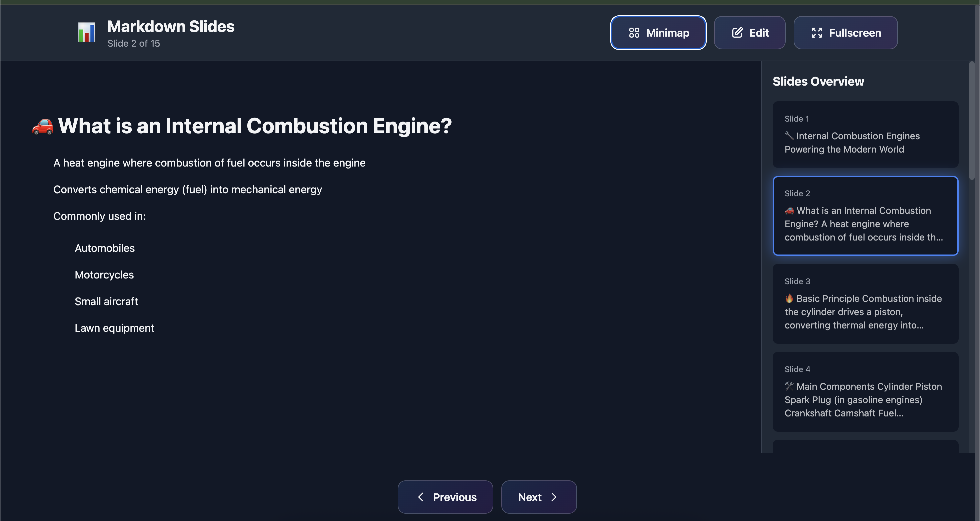Click the red car emoji in heading

(43, 126)
